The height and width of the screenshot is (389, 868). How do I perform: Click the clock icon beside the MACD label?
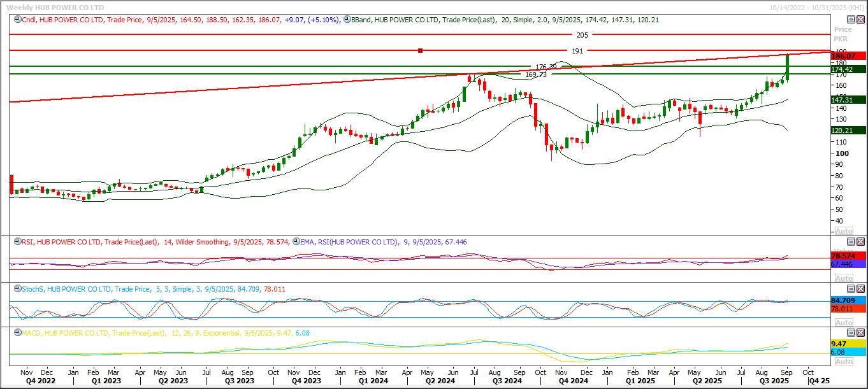coord(17,333)
